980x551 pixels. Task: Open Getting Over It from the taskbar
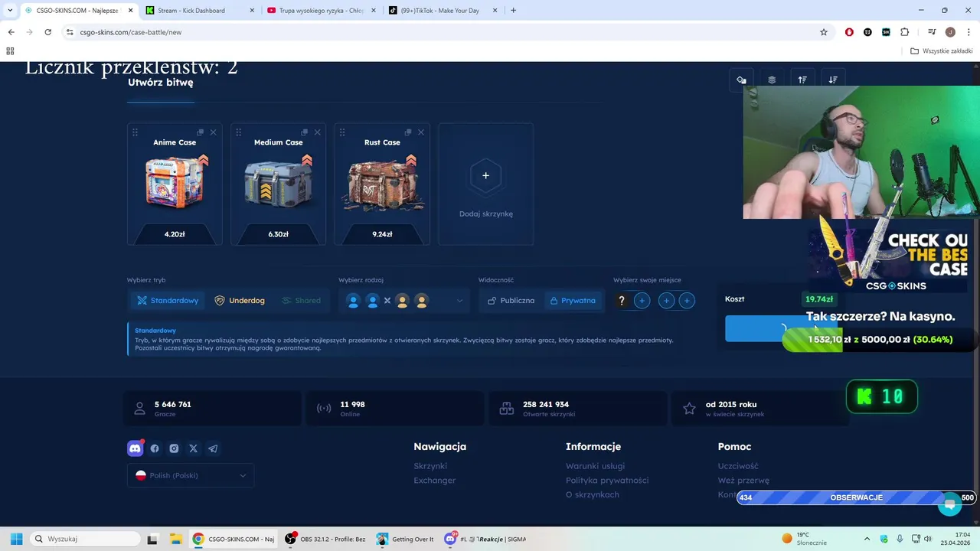click(x=406, y=539)
